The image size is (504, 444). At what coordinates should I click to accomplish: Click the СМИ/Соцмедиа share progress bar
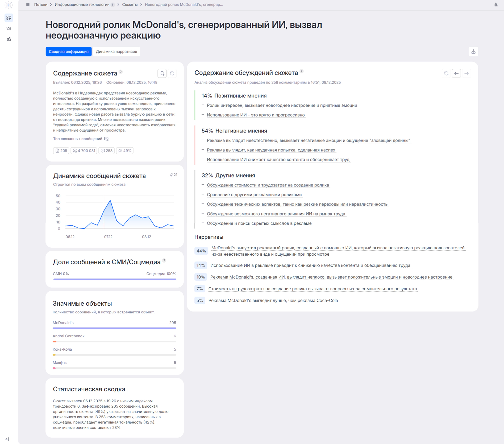(115, 279)
